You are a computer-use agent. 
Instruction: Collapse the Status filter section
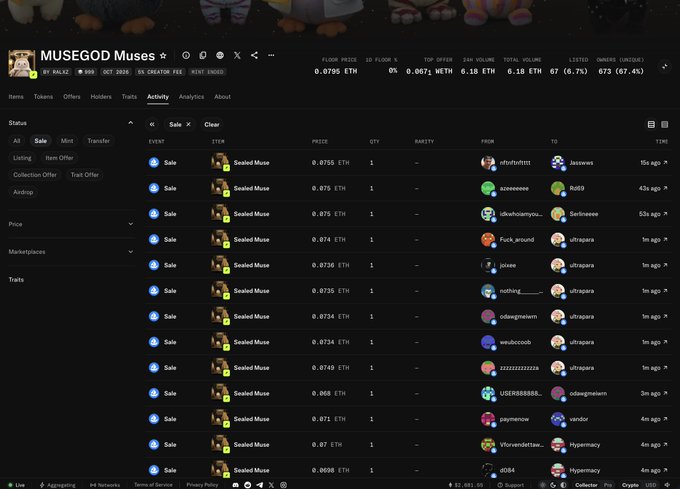tap(131, 123)
